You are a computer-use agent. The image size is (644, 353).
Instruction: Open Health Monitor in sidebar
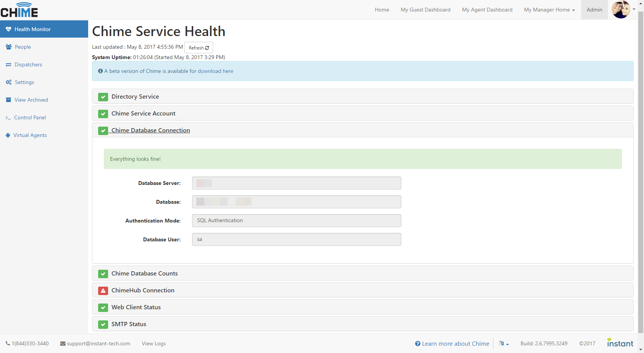[x=44, y=29]
